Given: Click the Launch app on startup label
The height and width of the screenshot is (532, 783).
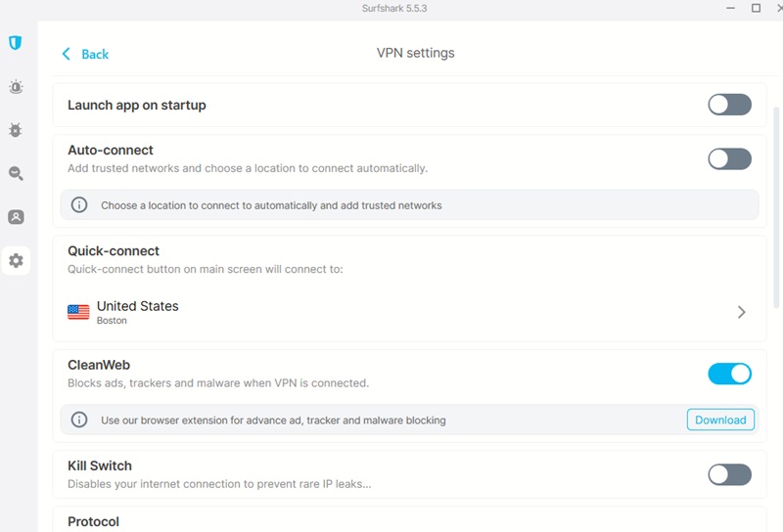Looking at the screenshot, I should pyautogui.click(x=137, y=106).
